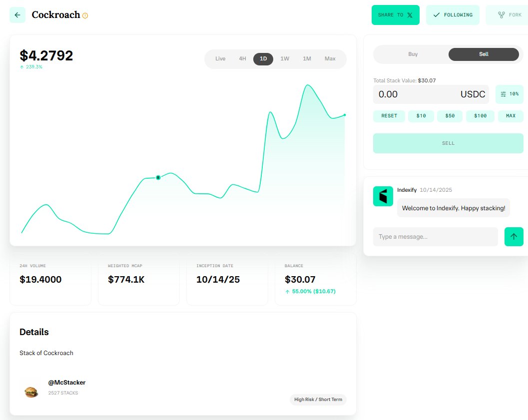528x420 pixels.
Task: Click the Stack of Cockroach description
Action: click(x=46, y=353)
